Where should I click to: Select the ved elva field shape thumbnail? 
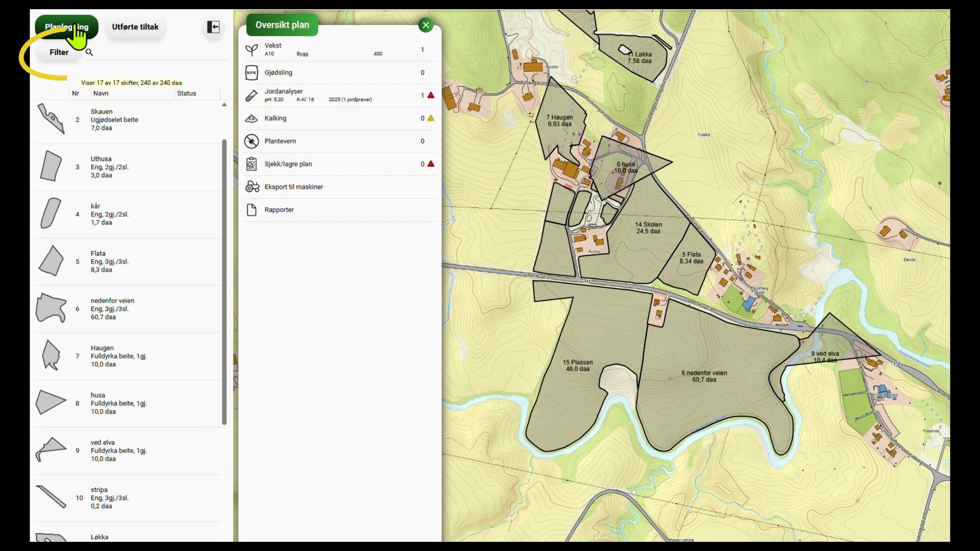point(51,449)
